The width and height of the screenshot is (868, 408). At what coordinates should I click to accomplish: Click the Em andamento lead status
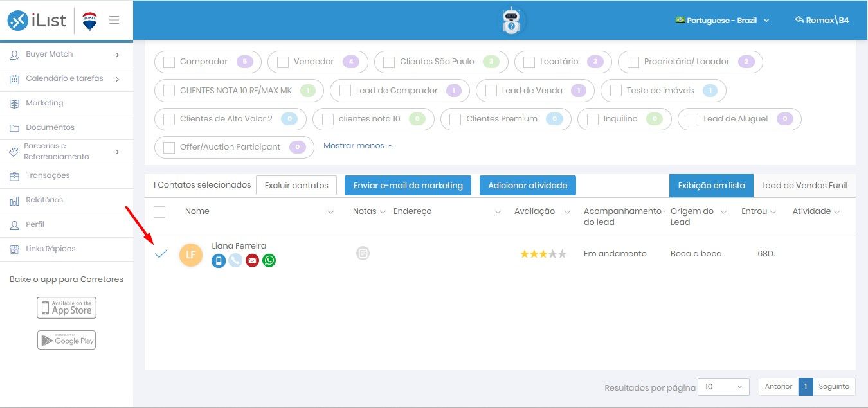[x=615, y=254]
